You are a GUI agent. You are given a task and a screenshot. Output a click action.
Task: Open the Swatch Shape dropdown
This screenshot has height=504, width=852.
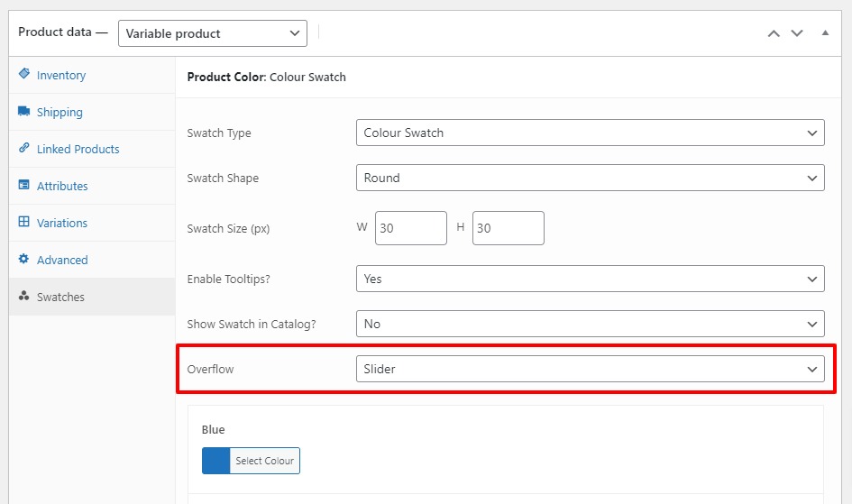591,178
